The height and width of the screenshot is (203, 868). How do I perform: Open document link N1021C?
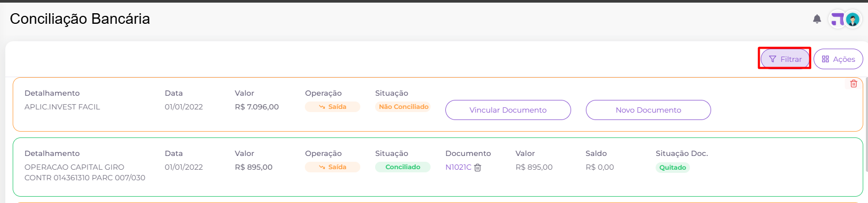click(458, 167)
